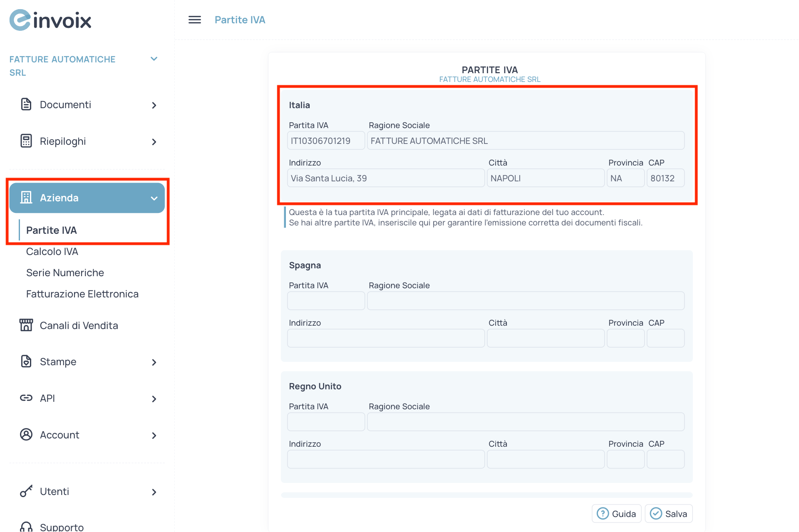Viewport: 799px width, 532px height.
Task: Click Spagna Partita IVA input field
Action: tap(326, 301)
